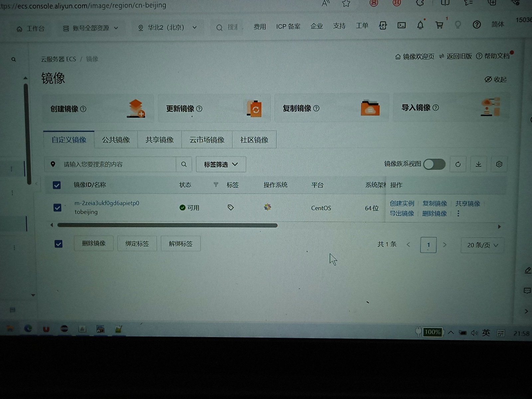Go to 镜像欢迎页
The height and width of the screenshot is (399, 532).
tap(415, 57)
